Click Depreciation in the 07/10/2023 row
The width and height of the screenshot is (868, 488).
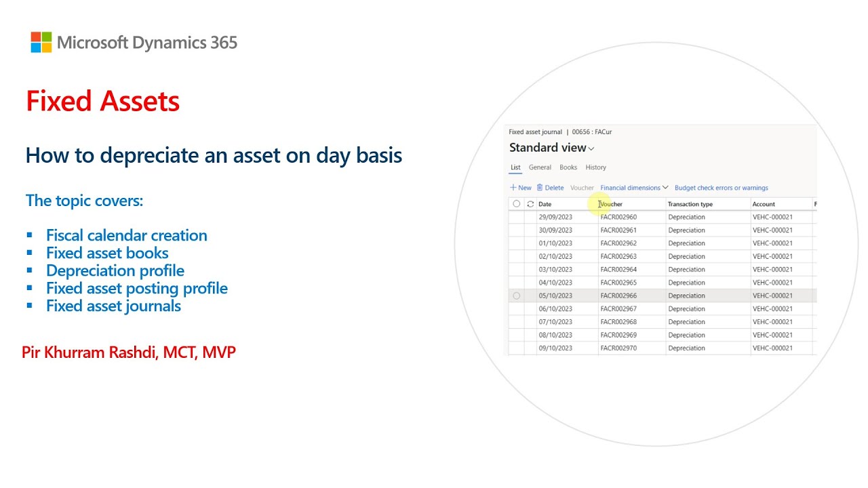[686, 322]
